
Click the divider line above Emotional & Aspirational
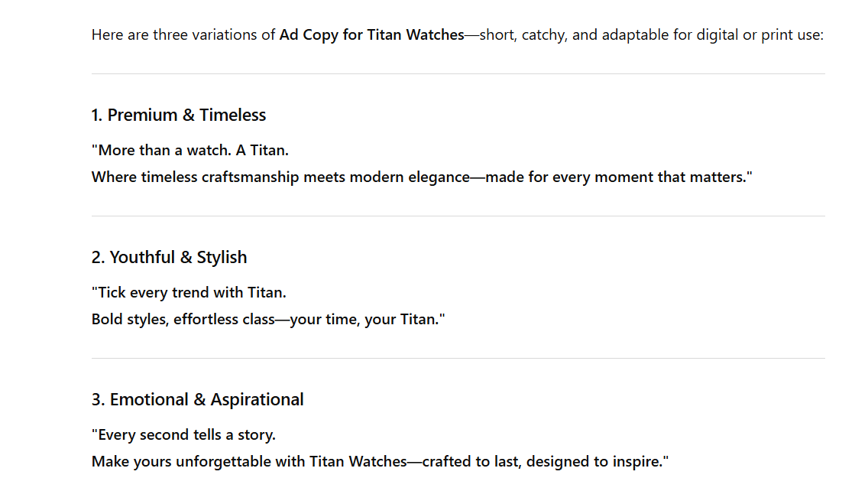(x=458, y=358)
